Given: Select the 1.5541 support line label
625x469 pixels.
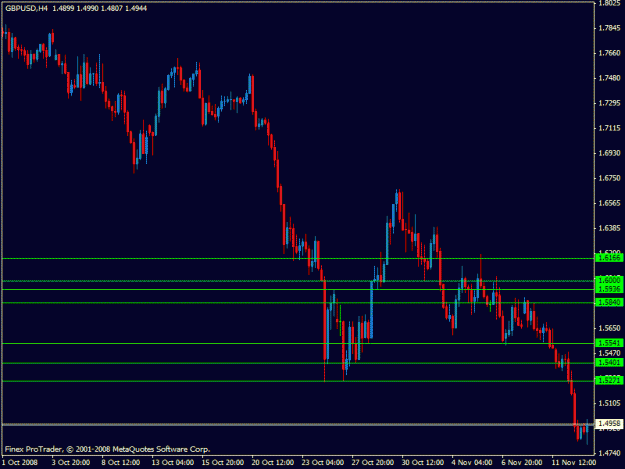Looking at the screenshot, I should pos(609,343).
